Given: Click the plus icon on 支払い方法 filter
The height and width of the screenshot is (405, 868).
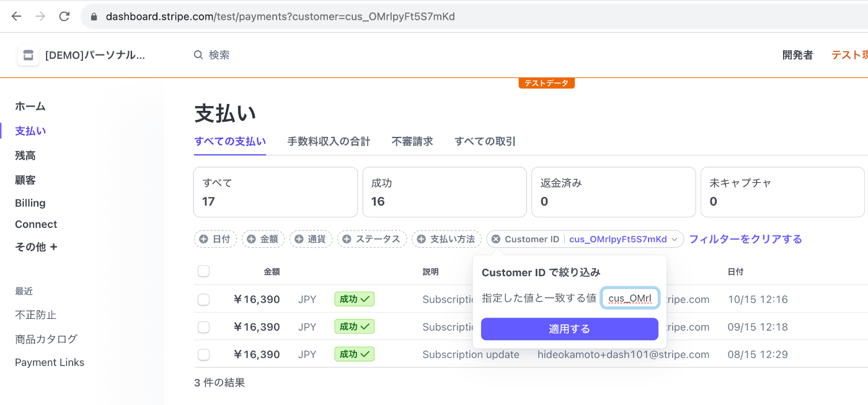Looking at the screenshot, I should [x=421, y=239].
